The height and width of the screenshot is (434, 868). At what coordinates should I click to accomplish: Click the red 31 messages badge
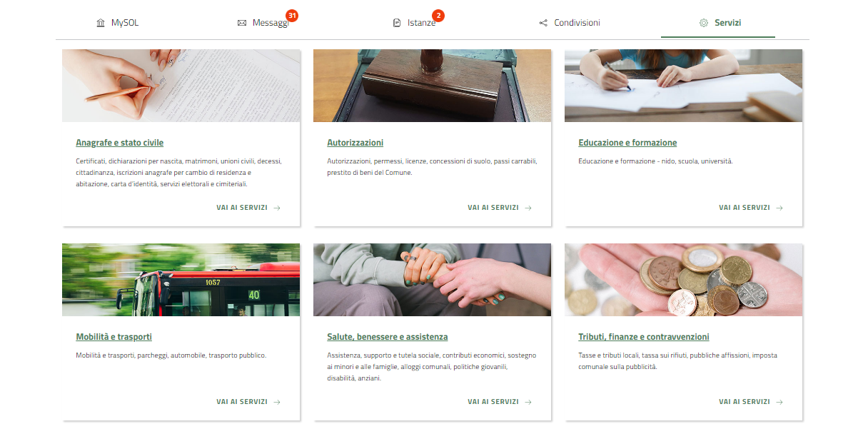click(x=291, y=16)
